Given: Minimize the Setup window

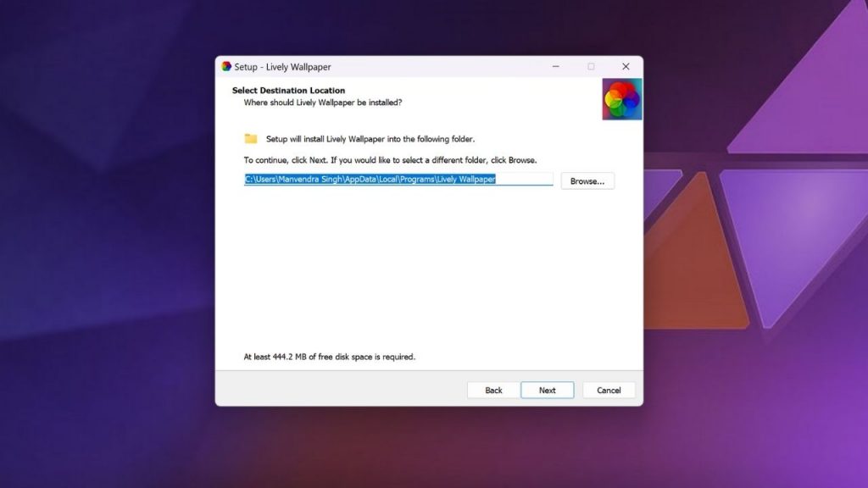Looking at the screenshot, I should (x=556, y=66).
